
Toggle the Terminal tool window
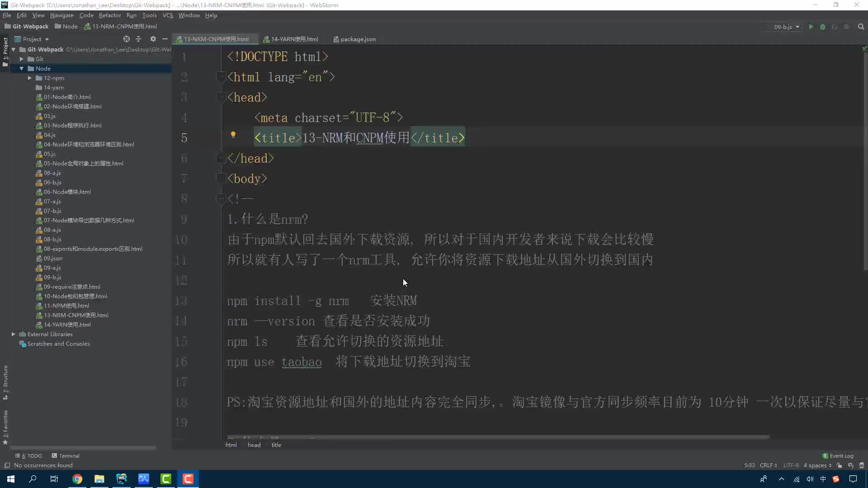(x=66, y=455)
